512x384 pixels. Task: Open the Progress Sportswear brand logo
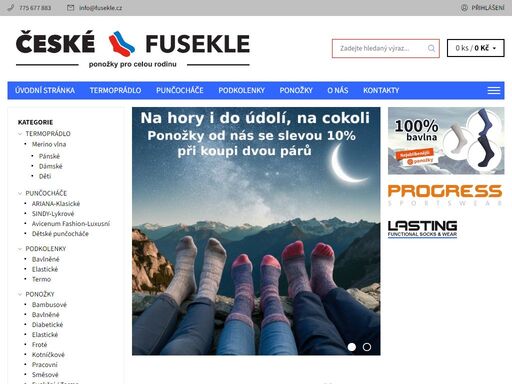[445, 195]
